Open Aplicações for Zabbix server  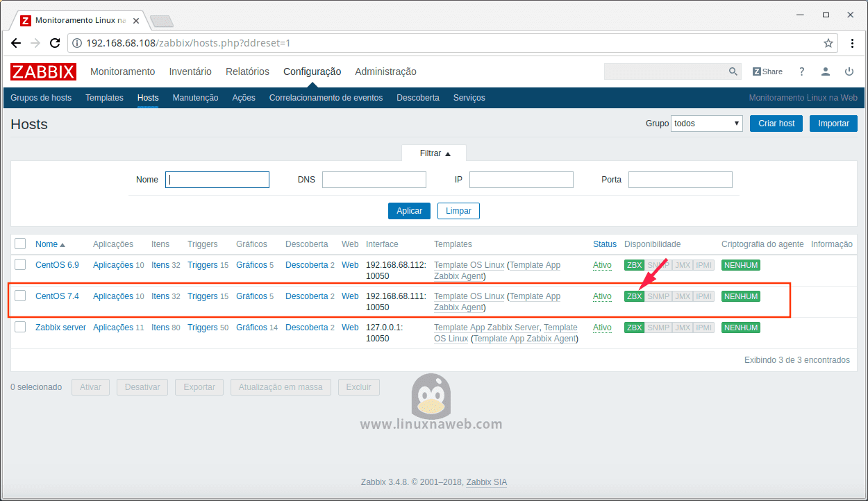(x=113, y=328)
